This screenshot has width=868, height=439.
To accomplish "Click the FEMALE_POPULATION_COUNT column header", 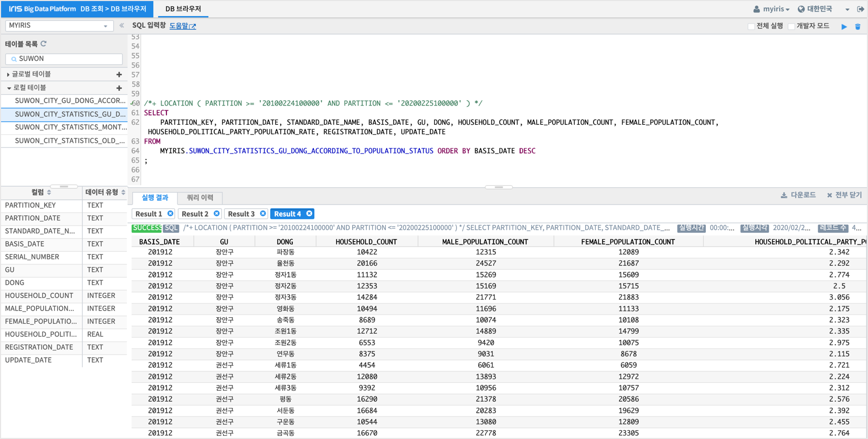I will point(628,242).
